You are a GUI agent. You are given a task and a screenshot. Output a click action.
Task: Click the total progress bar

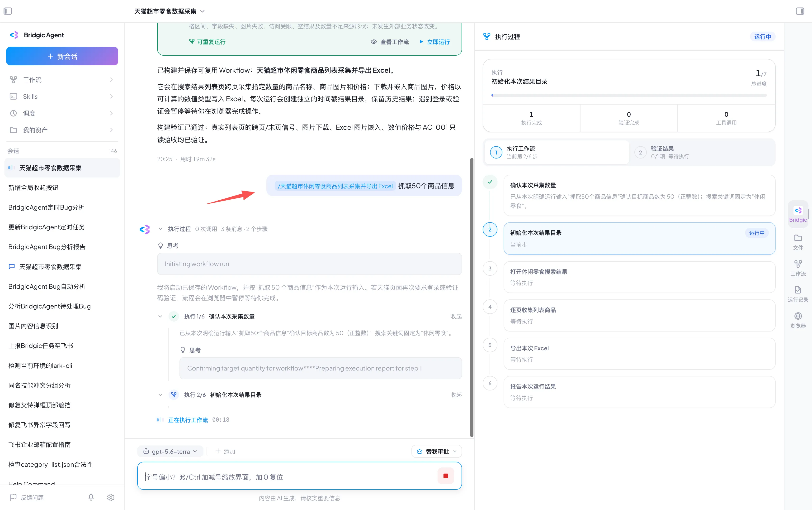(x=629, y=95)
